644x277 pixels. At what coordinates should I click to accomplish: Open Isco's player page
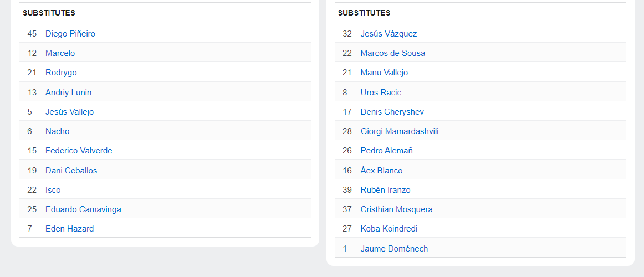(x=53, y=190)
